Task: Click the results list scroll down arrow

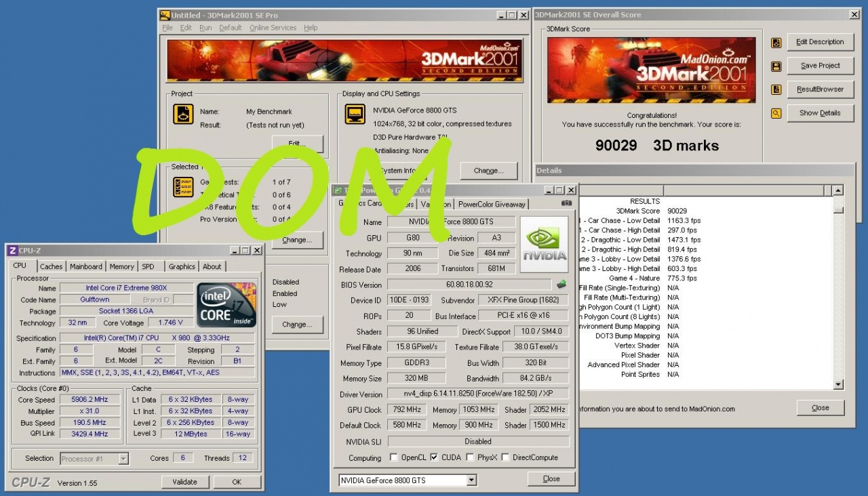Action: [838, 384]
